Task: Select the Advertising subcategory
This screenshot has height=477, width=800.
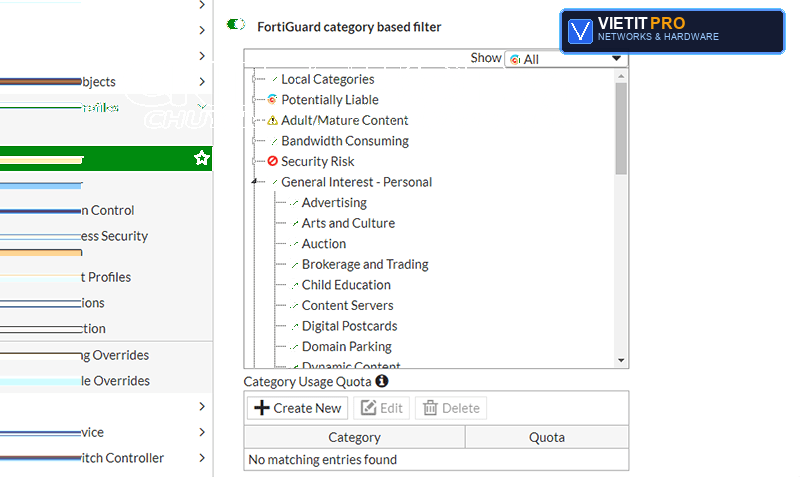Action: click(334, 203)
